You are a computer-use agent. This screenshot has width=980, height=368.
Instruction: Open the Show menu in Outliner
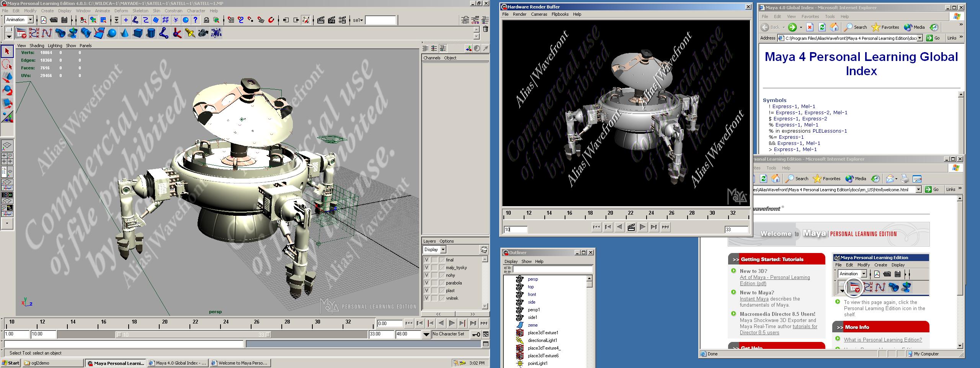coord(526,261)
